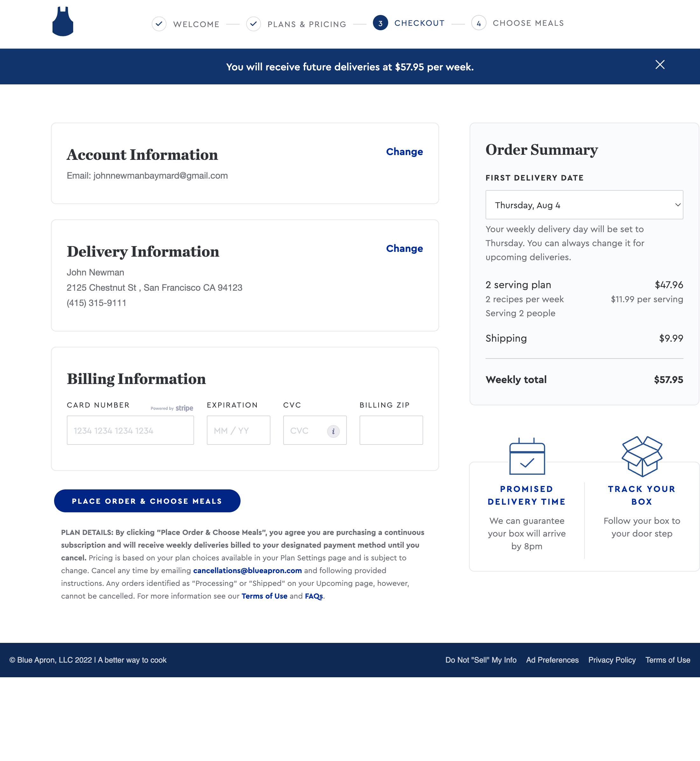The height and width of the screenshot is (761, 700).
Task: Change the Delivery Information address
Action: [404, 249]
